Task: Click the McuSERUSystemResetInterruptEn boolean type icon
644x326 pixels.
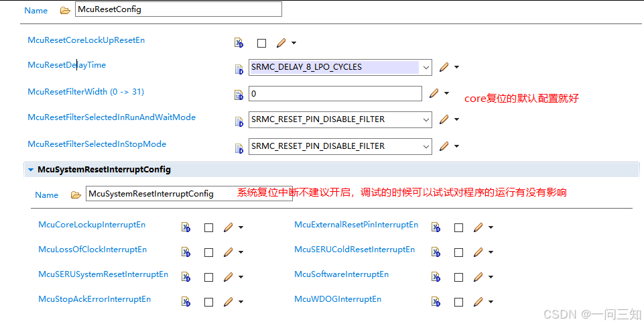Action: pyautogui.click(x=186, y=277)
